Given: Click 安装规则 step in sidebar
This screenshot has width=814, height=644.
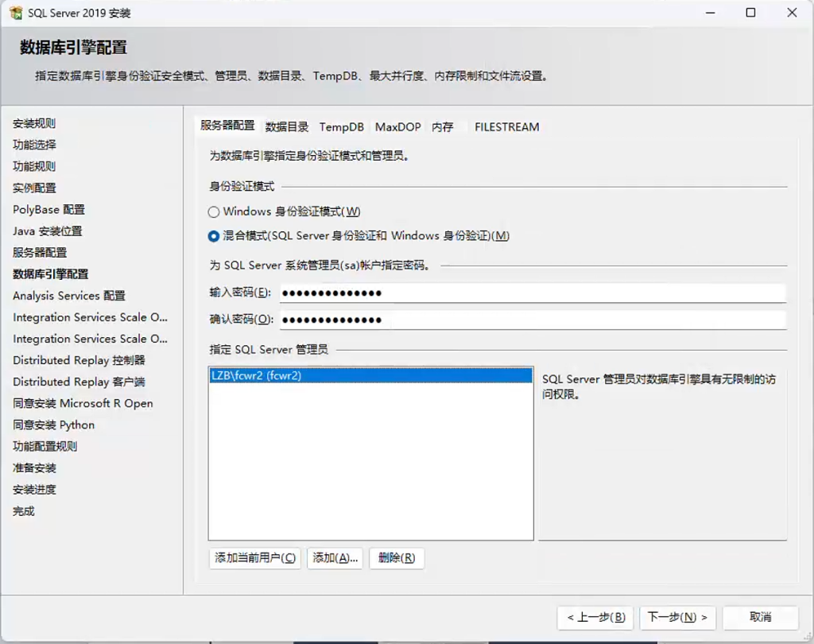Looking at the screenshot, I should 34,123.
